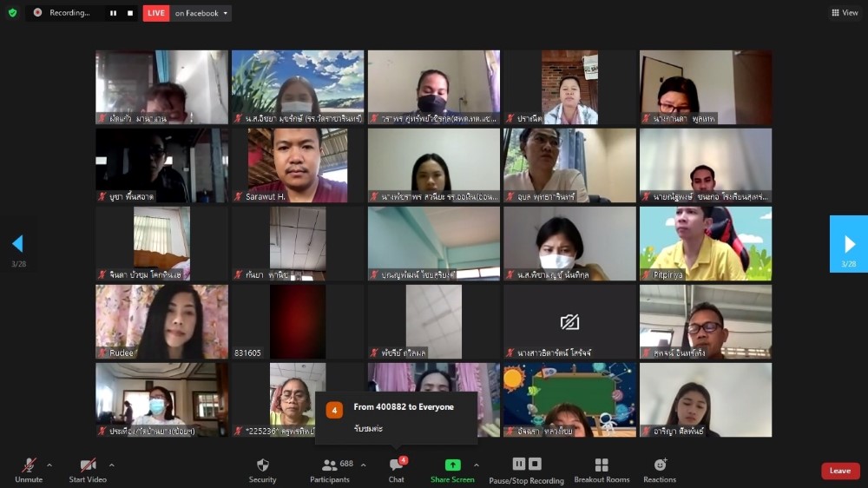The height and width of the screenshot is (488, 868).
Task: Stop recording using the top-bar stop button
Action: (x=130, y=13)
